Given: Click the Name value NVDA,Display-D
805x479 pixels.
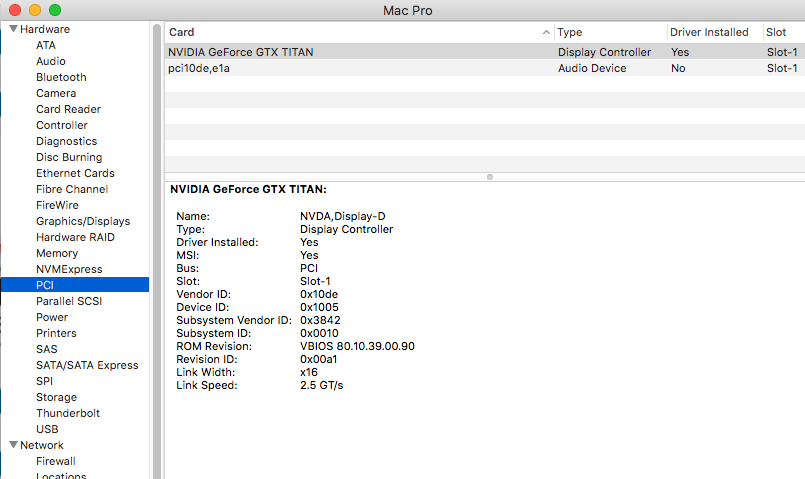Looking at the screenshot, I should point(342,216).
